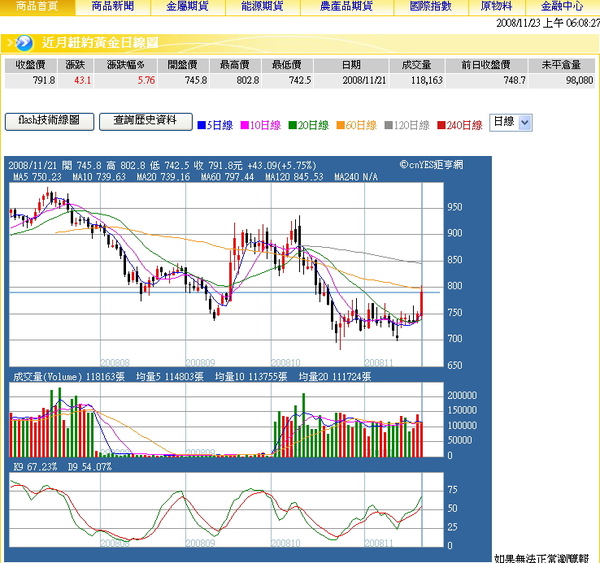Click the timestamp 2008/11/23 上午 06:08:27

tap(548, 23)
